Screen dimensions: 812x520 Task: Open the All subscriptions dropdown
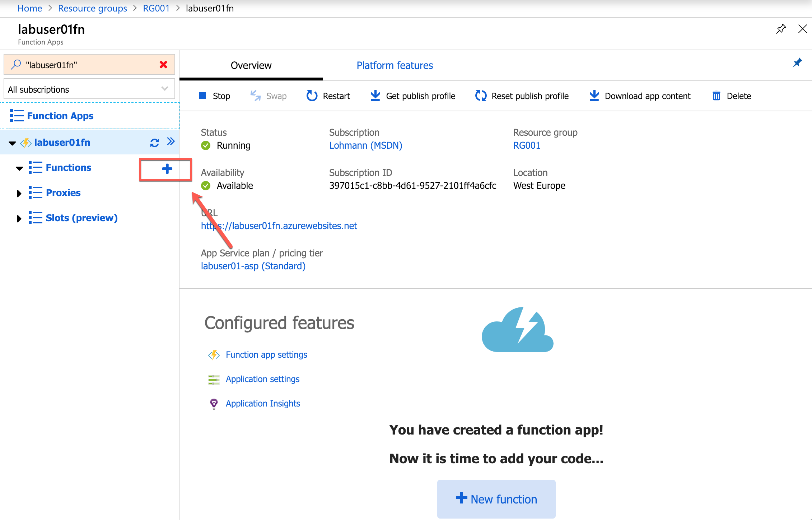pyautogui.click(x=89, y=89)
